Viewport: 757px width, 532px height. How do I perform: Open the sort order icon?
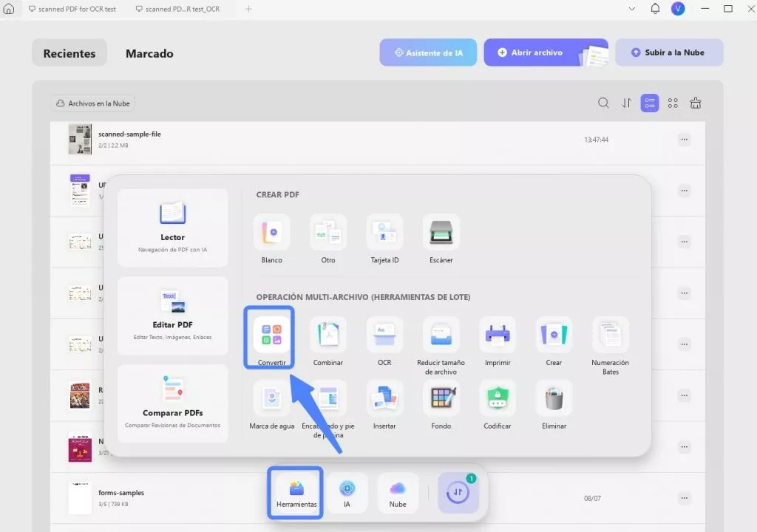[x=627, y=103]
